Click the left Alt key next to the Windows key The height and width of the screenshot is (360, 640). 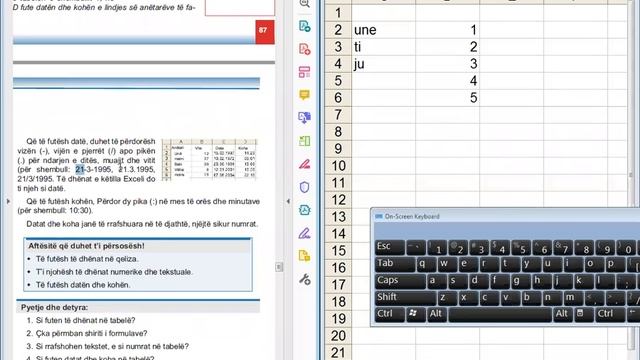pos(436,314)
